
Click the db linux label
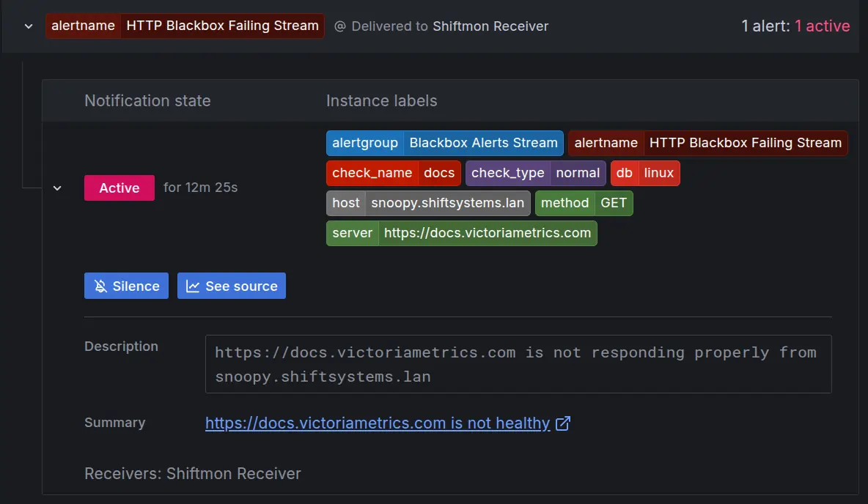click(645, 173)
